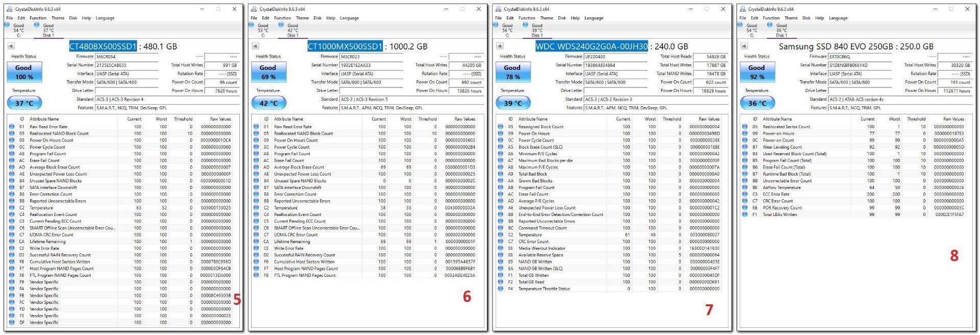Click the status orb beside Airflow Temperature

745,187
